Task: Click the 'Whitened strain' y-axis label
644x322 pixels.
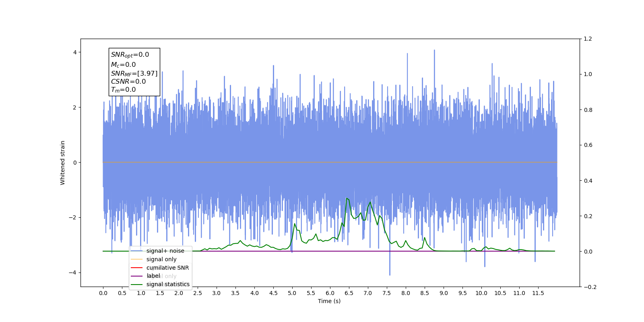Action: [62, 163]
